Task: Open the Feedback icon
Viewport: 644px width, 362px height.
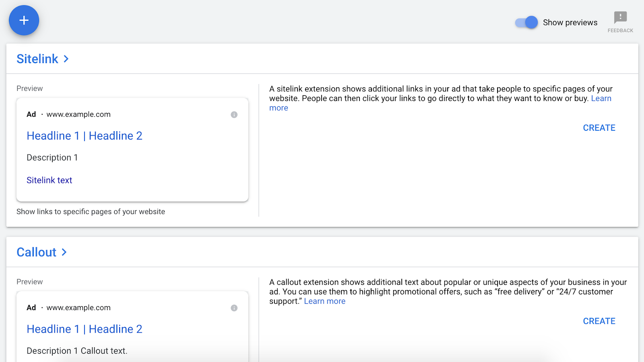Action: pyautogui.click(x=620, y=18)
